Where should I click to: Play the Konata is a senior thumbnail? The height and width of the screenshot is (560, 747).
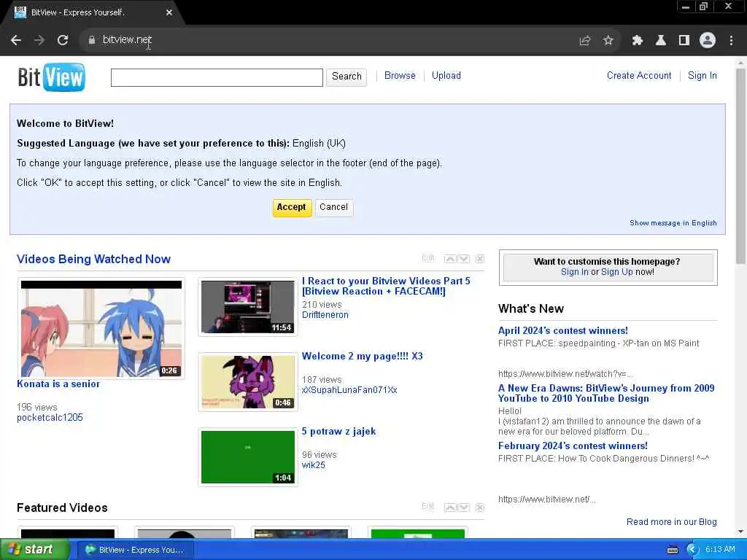101,329
